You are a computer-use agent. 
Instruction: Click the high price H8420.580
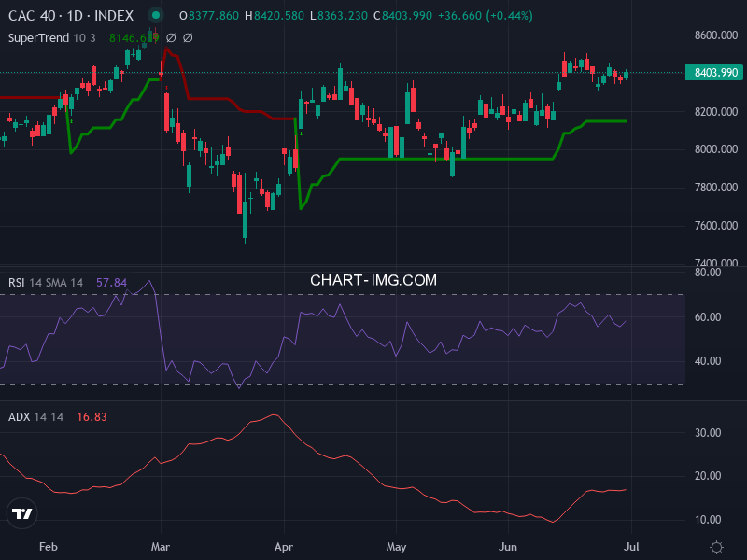pyautogui.click(x=275, y=16)
